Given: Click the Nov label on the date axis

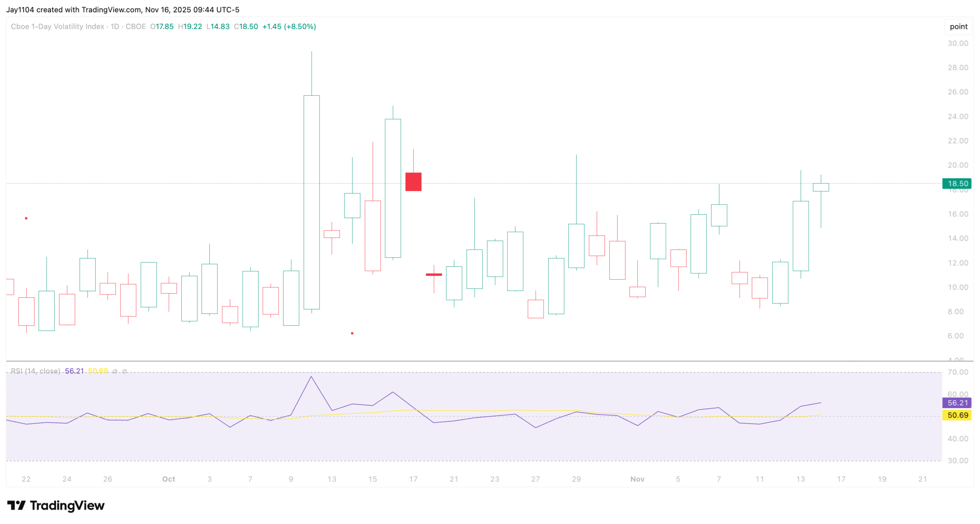Looking at the screenshot, I should [638, 479].
